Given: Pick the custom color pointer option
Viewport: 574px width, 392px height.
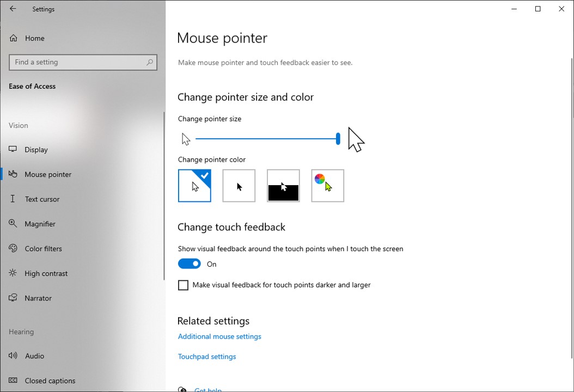Looking at the screenshot, I should (x=327, y=186).
